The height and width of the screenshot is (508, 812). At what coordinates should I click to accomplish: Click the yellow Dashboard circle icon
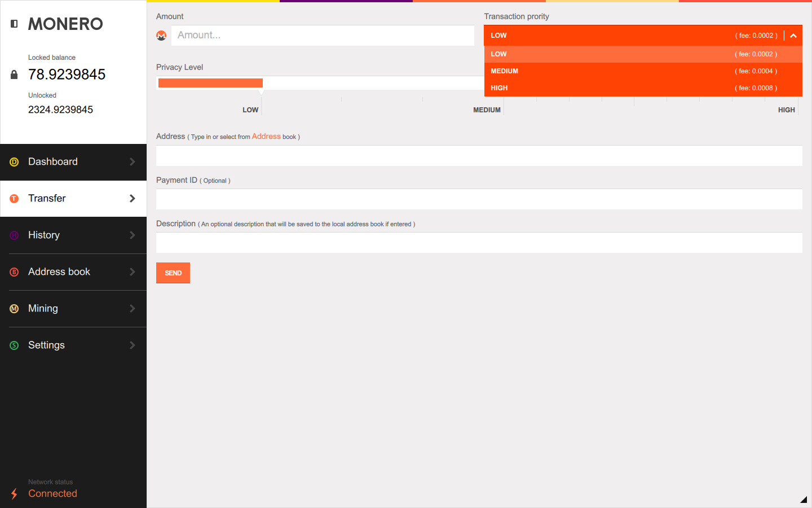click(14, 162)
